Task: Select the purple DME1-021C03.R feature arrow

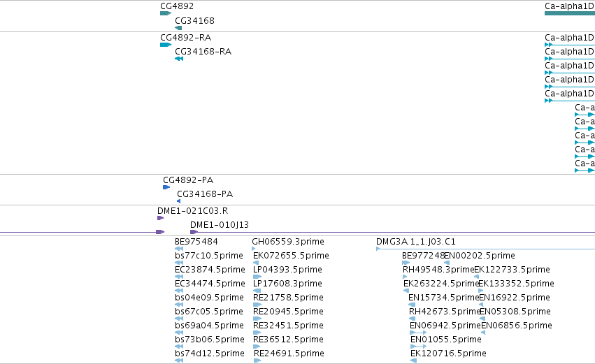Action: tap(160, 218)
